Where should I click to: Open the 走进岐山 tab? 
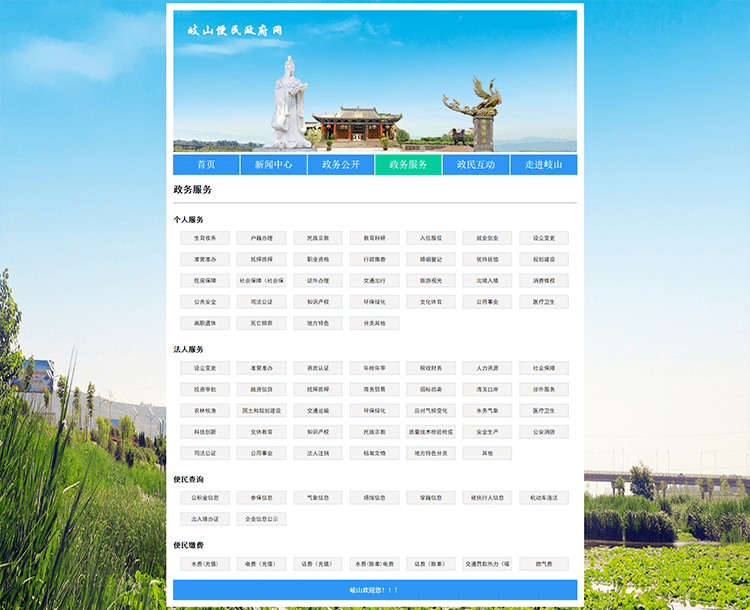pyautogui.click(x=544, y=165)
